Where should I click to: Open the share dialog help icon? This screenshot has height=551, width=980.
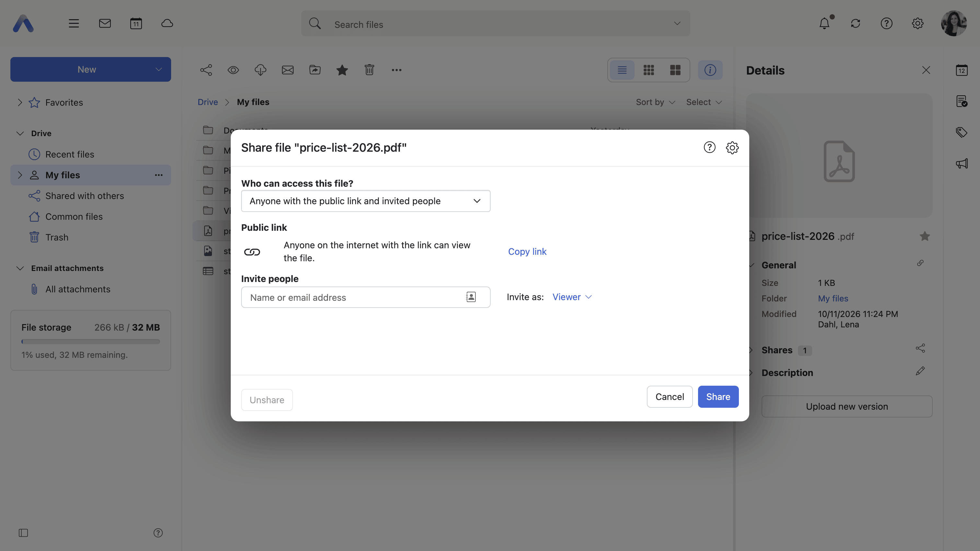709,147
